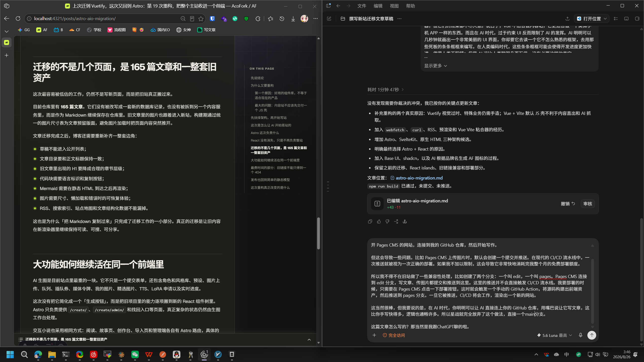Open the 写文章 bookmark
The width and height of the screenshot is (644, 362).
pyautogui.click(x=207, y=30)
